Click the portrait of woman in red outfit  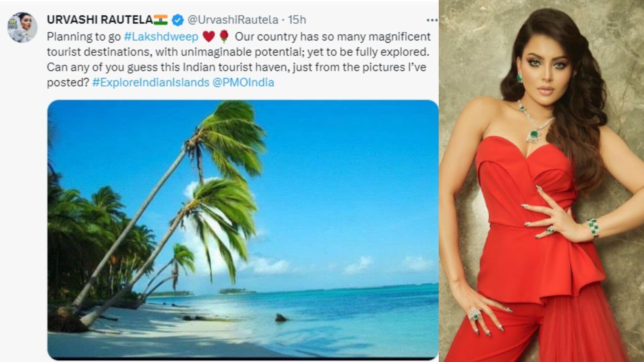point(541,181)
